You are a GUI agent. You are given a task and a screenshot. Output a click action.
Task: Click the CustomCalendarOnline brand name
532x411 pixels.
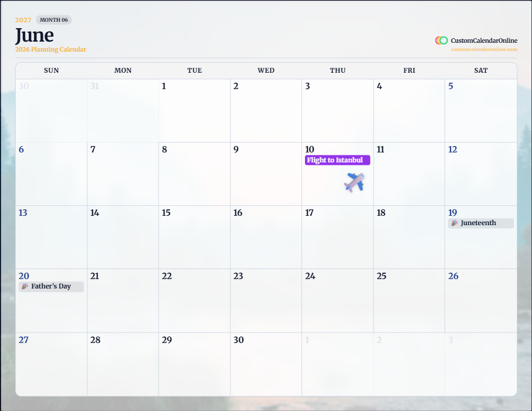484,40
